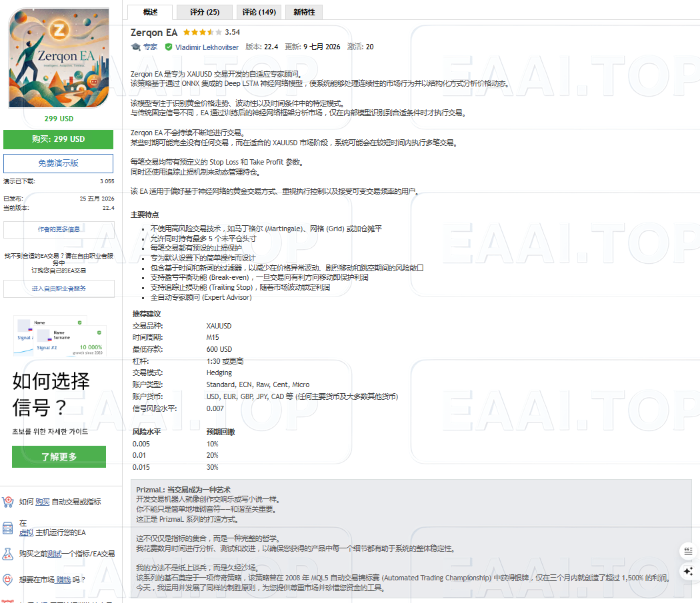Open author Vladimir Lekhovitser profile
The height and width of the screenshot is (603, 700).
click(207, 47)
